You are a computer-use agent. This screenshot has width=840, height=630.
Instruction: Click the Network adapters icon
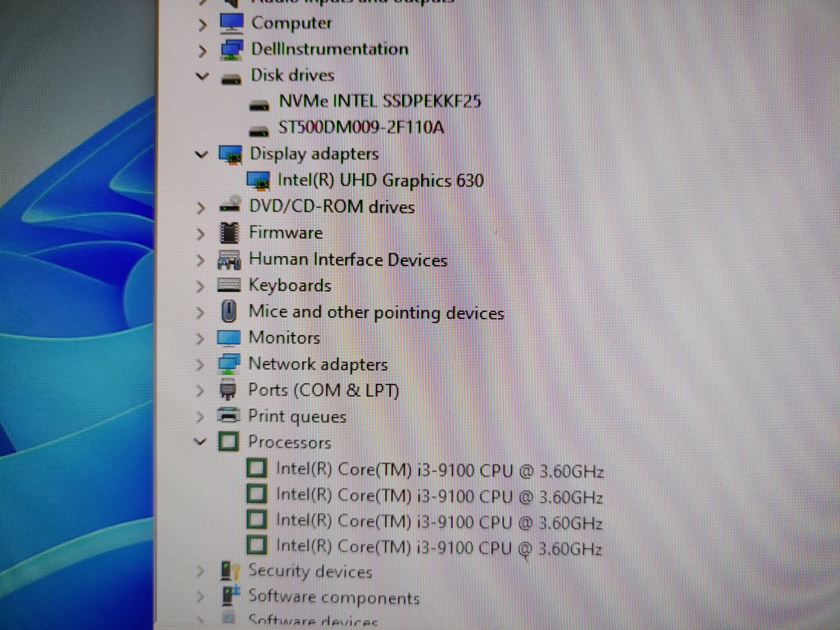[x=228, y=364]
